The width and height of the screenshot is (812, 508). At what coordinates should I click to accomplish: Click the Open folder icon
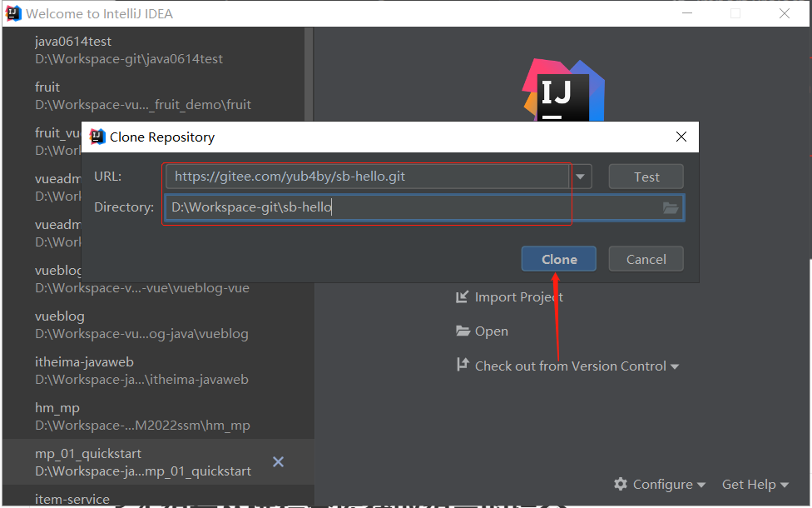tap(463, 331)
